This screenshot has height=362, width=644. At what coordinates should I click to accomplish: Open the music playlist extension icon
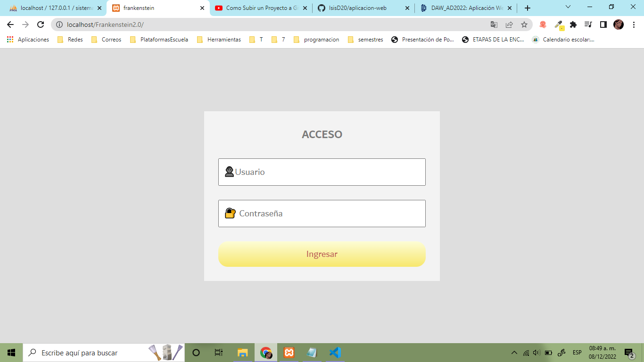(x=587, y=24)
